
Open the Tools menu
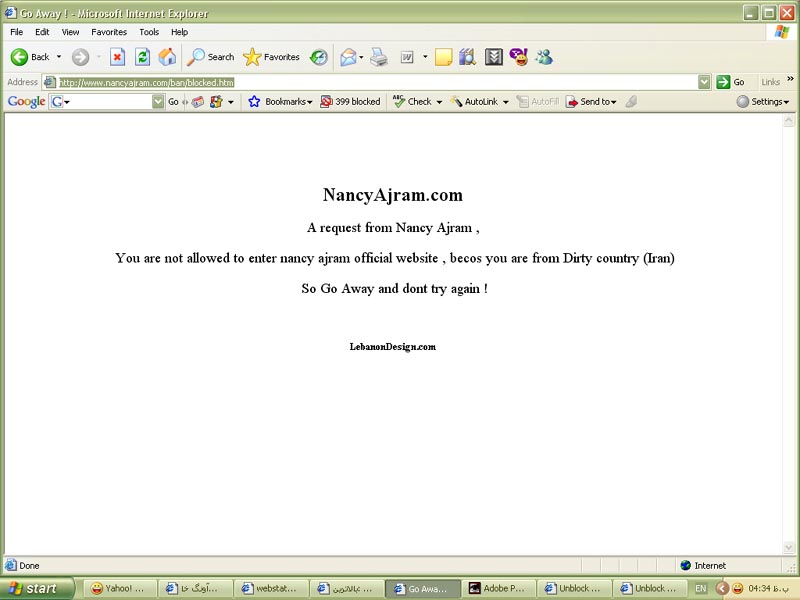149,32
